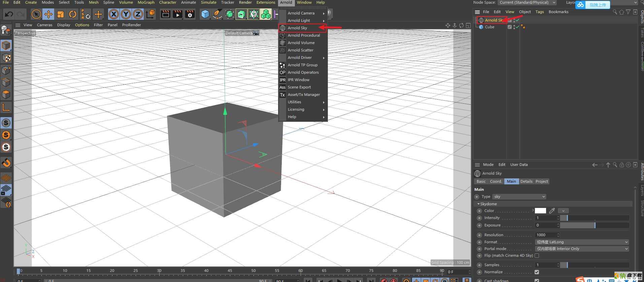Click Make Editable icon in left sidebar
The height and width of the screenshot is (282, 644).
[x=6, y=30]
